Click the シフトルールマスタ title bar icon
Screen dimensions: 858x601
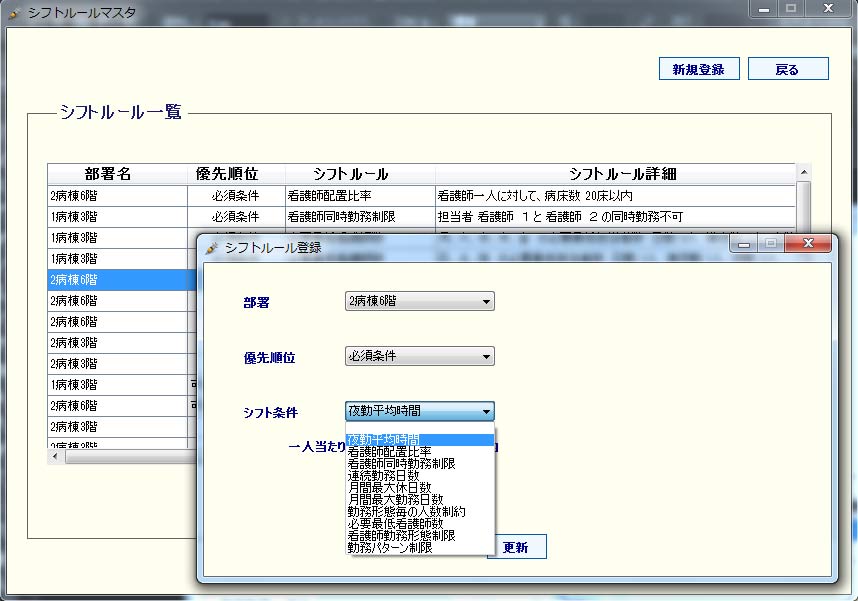14,14
